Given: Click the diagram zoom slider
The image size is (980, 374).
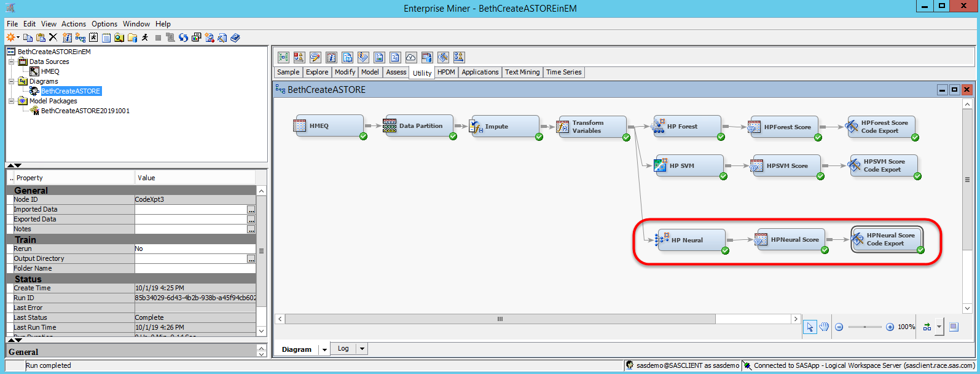Looking at the screenshot, I should coord(864,327).
